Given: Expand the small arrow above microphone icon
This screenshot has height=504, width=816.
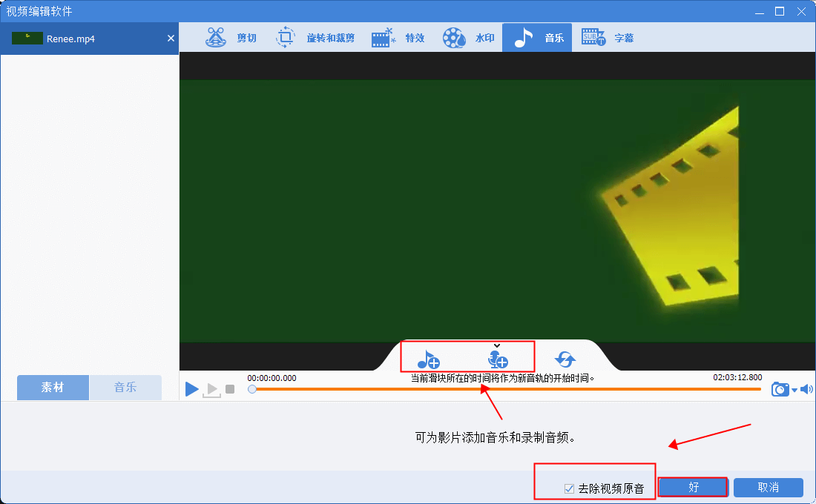Looking at the screenshot, I should (497, 345).
